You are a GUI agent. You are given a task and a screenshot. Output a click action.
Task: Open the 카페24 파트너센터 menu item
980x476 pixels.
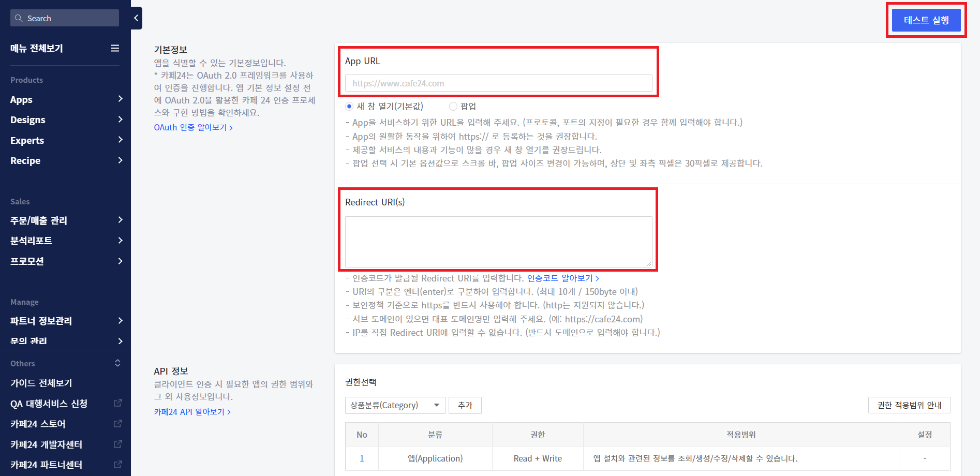tap(47, 465)
